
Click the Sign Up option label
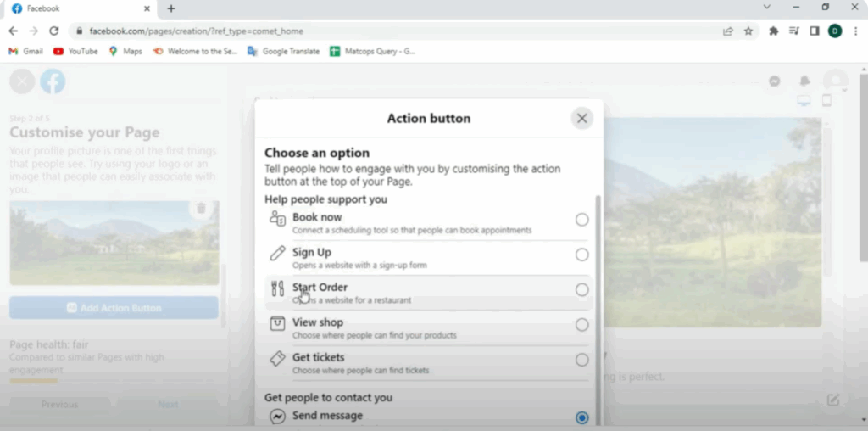pyautogui.click(x=312, y=253)
